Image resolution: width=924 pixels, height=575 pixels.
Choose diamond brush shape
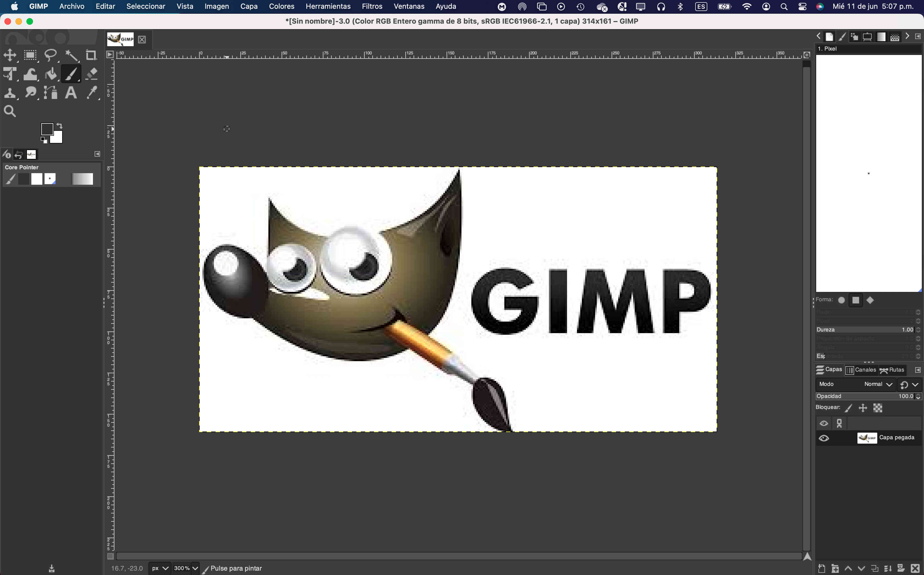pos(870,300)
